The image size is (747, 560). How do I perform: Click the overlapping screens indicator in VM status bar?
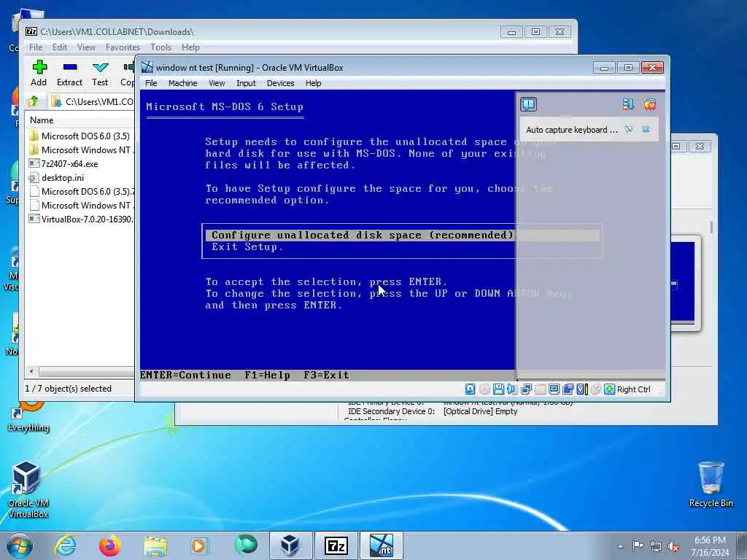coord(568,389)
